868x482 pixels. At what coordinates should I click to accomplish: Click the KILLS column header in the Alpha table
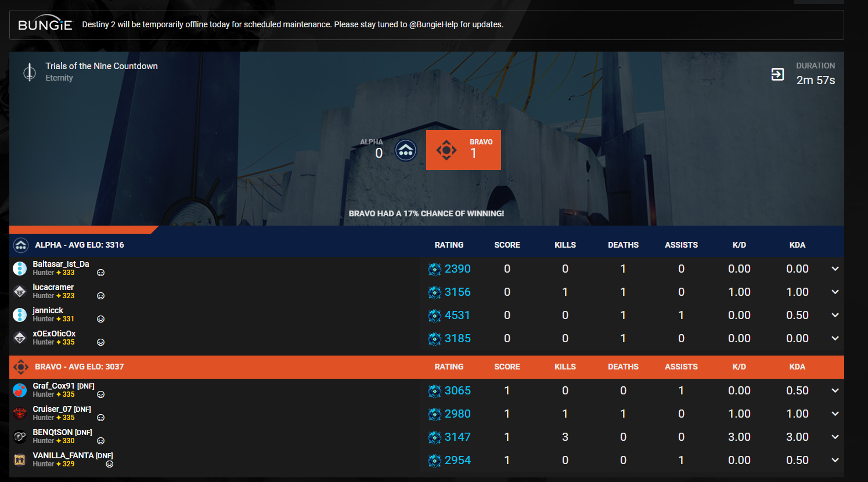point(566,245)
